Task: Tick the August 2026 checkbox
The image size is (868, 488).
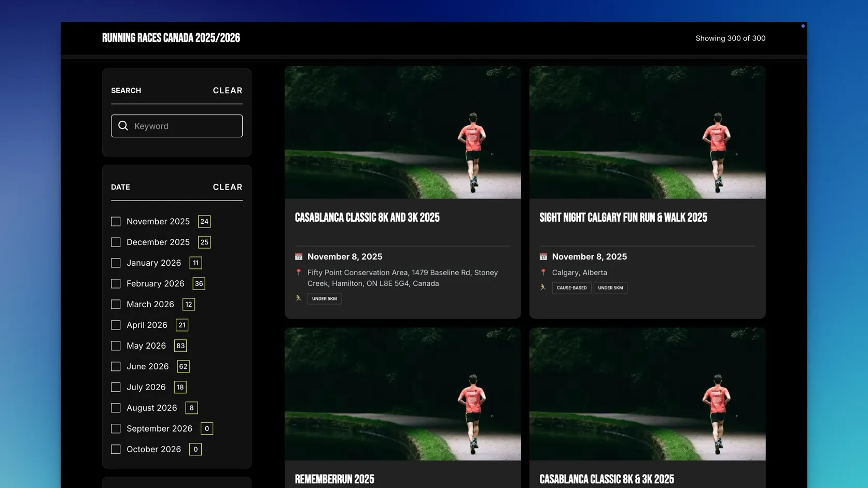Action: 116,408
